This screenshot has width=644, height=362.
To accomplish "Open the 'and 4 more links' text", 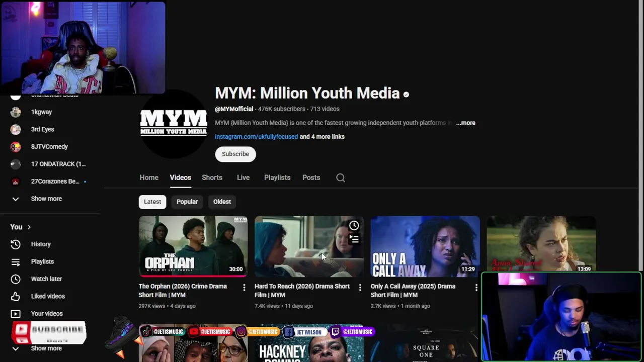I will [x=322, y=137].
